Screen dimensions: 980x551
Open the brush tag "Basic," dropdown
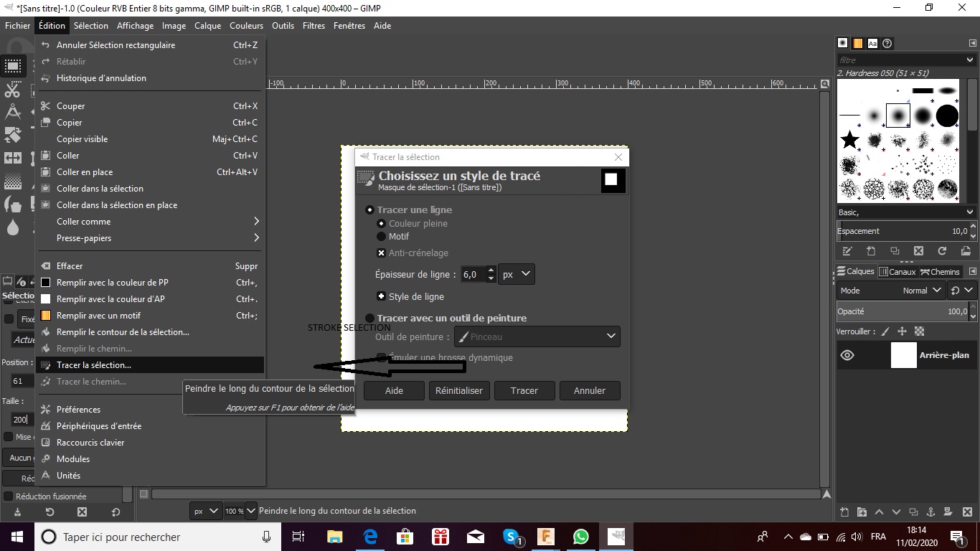click(x=906, y=212)
